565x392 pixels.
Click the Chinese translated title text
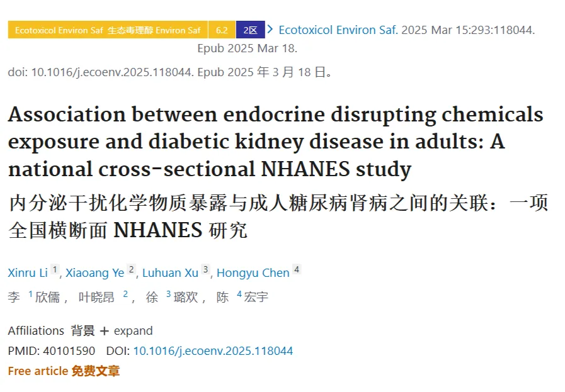[x=278, y=216]
